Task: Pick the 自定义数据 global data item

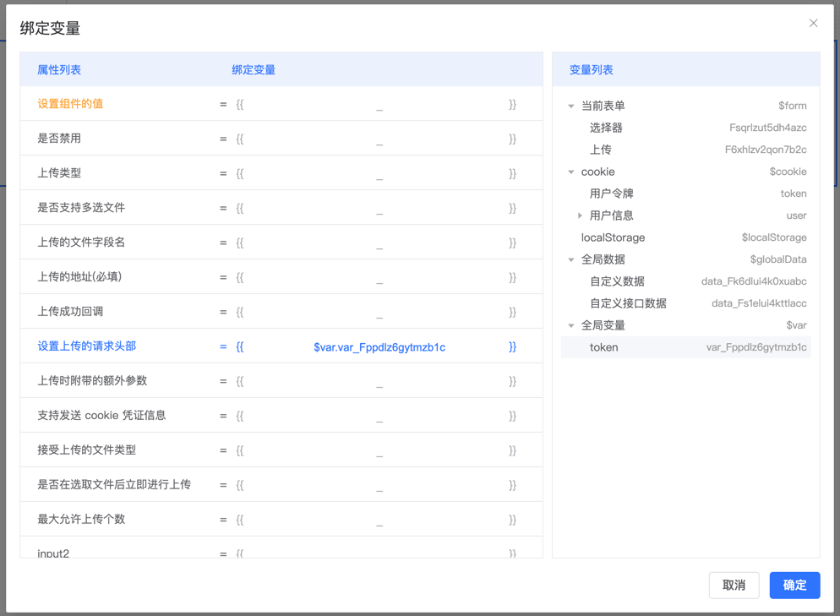Action: (x=617, y=281)
